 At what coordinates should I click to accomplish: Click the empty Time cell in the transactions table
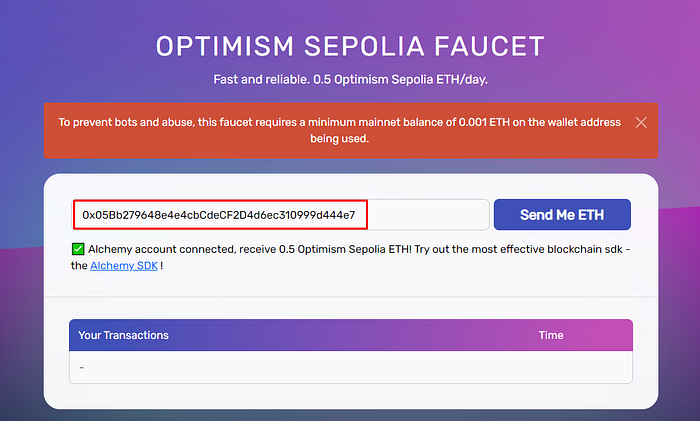[551, 367]
